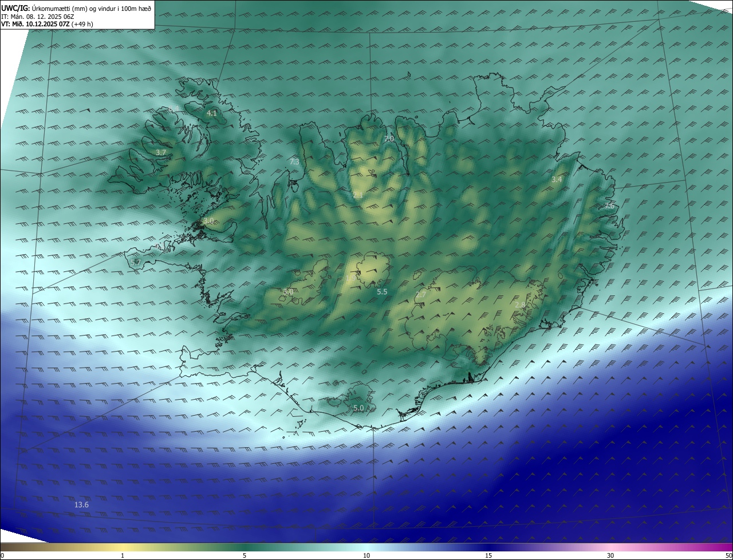Click the 2.8 value label on the glacier
Screen dimensions: 733x560
coord(520,305)
